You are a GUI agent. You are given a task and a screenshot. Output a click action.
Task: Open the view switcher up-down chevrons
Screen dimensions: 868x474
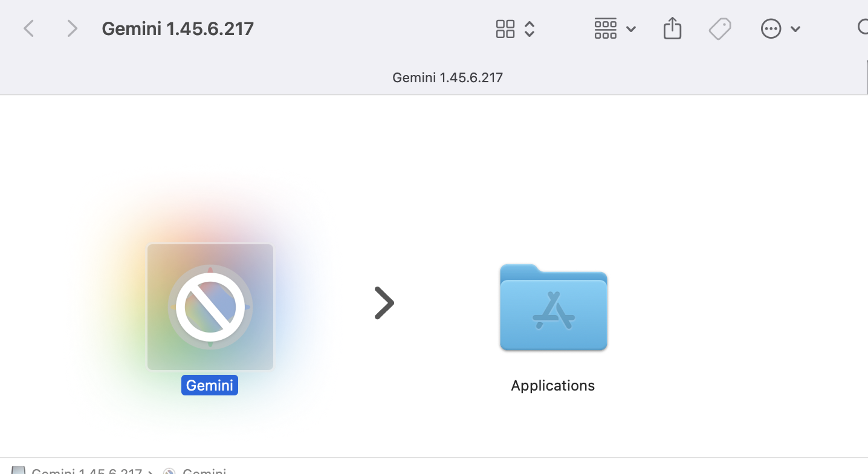(530, 28)
